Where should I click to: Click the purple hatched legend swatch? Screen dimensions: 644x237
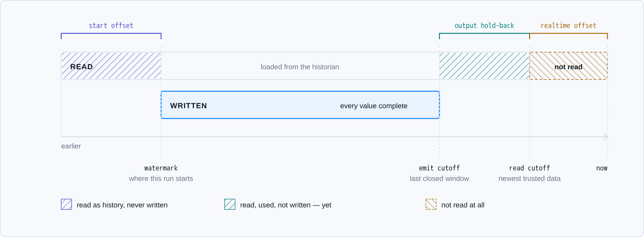[66, 204]
